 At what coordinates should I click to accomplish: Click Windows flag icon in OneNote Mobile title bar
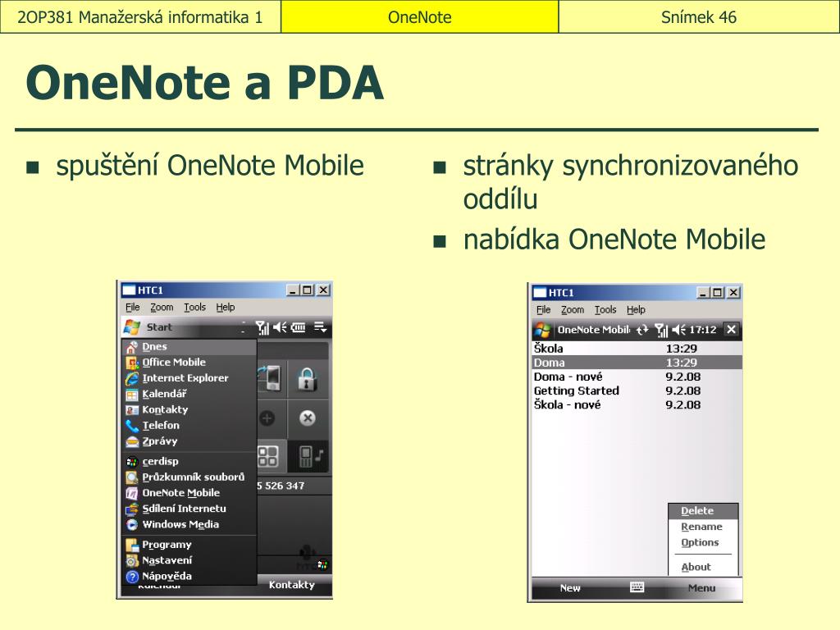[542, 330]
